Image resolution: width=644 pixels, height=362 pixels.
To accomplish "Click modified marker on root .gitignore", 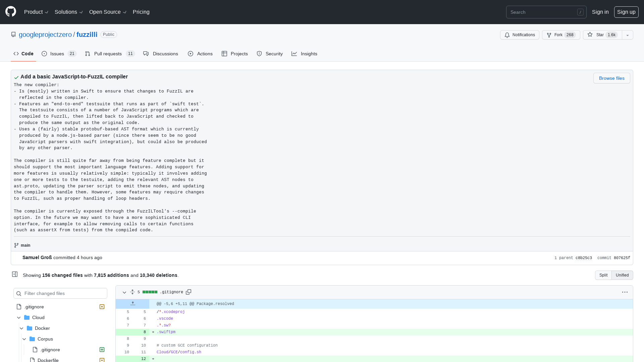I will pos(102,307).
